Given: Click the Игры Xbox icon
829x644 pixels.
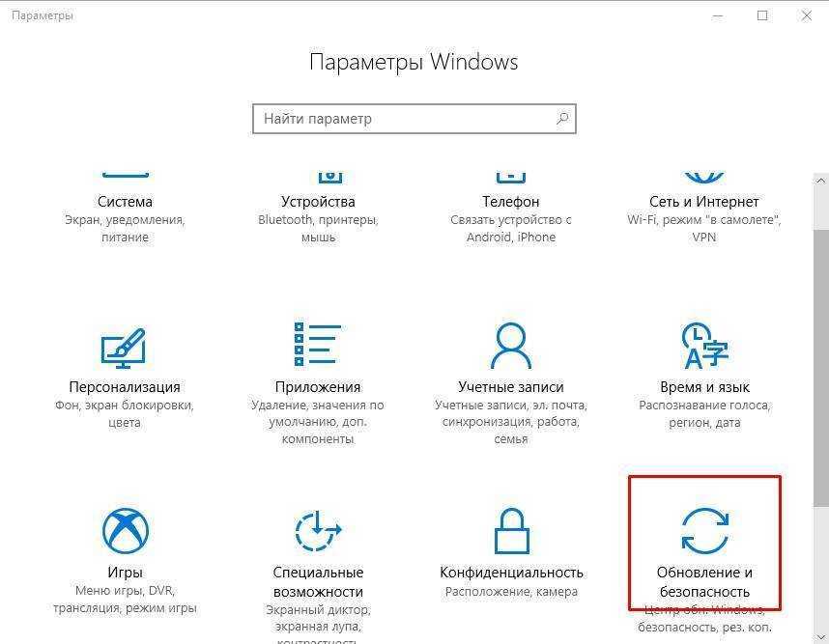Looking at the screenshot, I should click(x=126, y=530).
